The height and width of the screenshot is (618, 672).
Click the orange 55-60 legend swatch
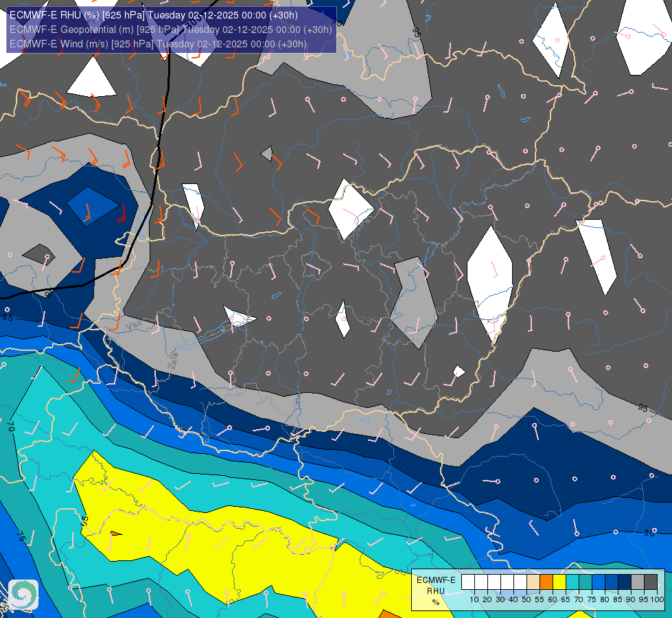[546, 582]
